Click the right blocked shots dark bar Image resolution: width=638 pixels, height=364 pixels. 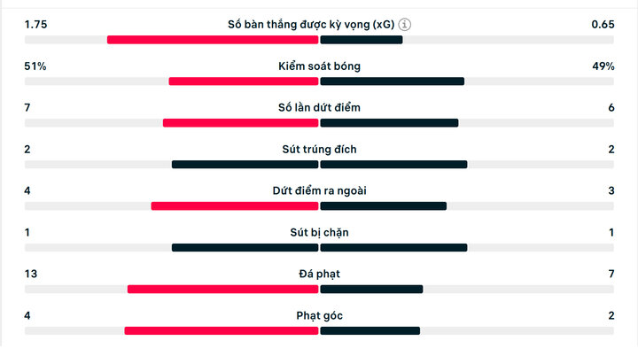[x=393, y=248]
